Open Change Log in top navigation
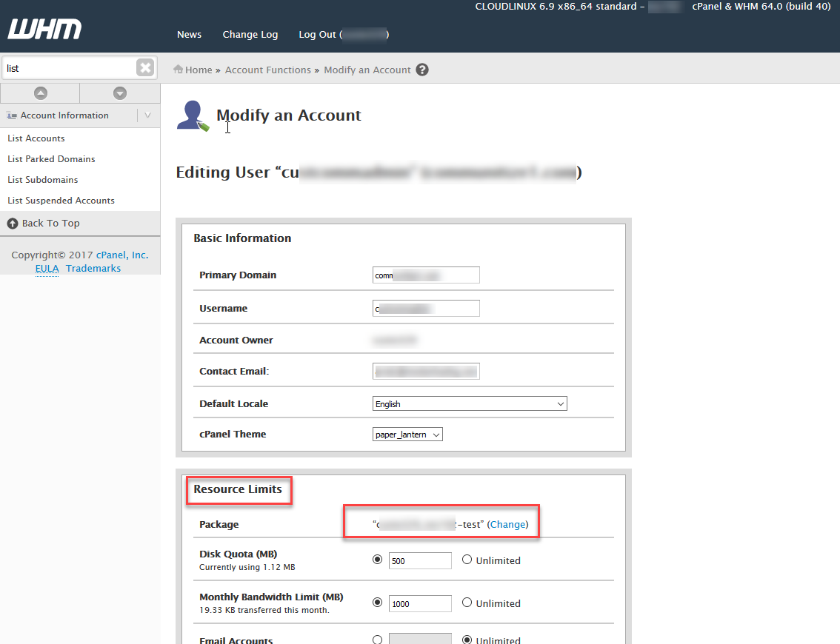 250,35
